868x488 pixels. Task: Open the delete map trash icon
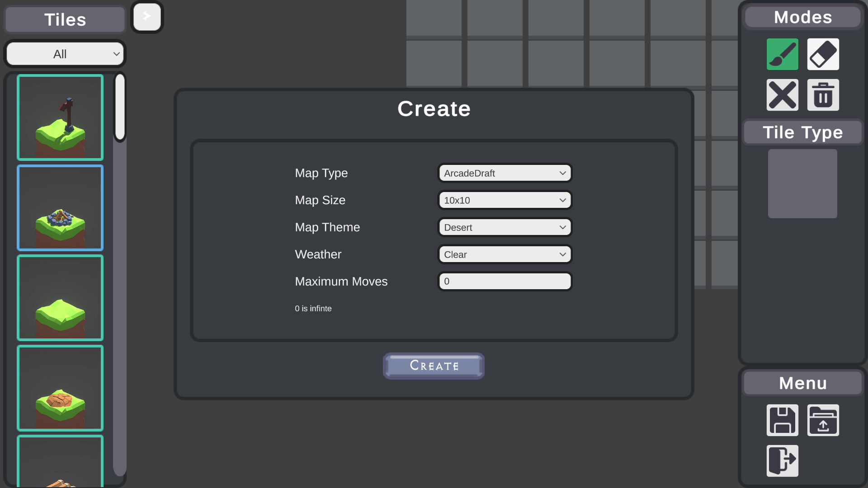click(822, 95)
